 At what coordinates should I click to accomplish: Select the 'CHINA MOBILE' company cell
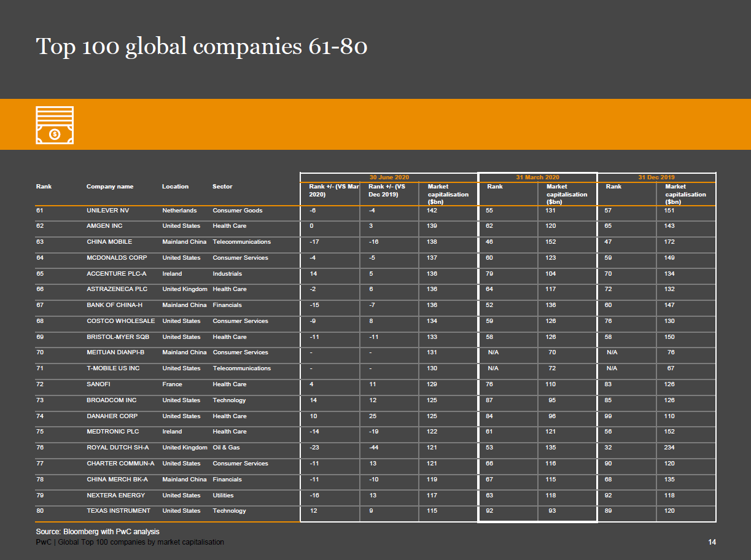(x=109, y=242)
